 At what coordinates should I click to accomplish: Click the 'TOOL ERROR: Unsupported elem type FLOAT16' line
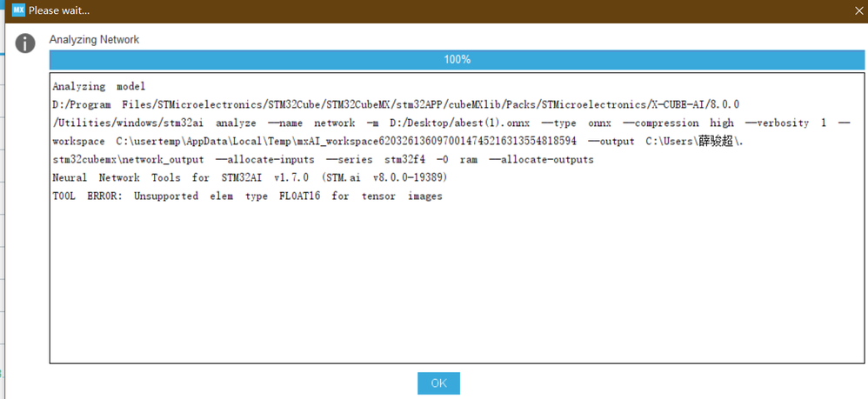tap(247, 196)
